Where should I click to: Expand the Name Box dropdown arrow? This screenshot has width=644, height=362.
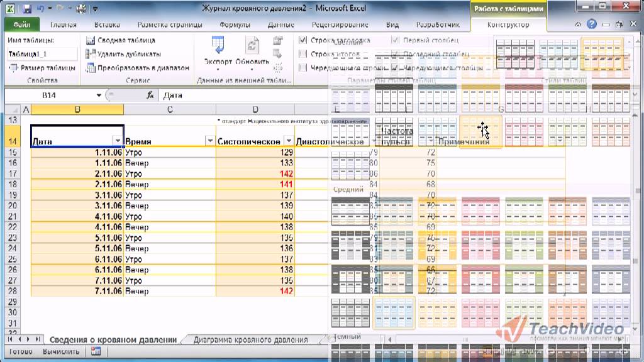(x=99, y=96)
